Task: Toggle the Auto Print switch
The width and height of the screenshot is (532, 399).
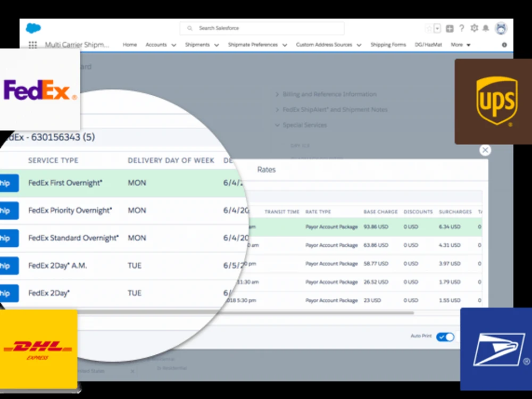Action: (x=445, y=337)
